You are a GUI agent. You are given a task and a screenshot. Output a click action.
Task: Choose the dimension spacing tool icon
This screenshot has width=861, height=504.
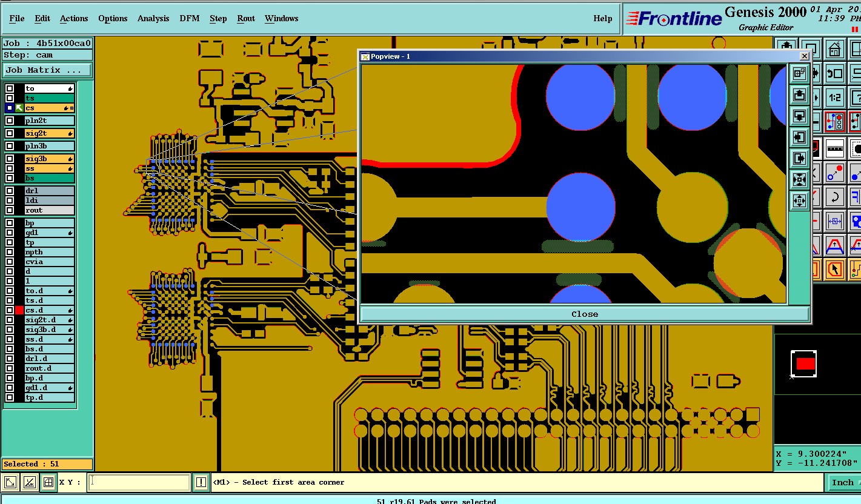coord(834,220)
